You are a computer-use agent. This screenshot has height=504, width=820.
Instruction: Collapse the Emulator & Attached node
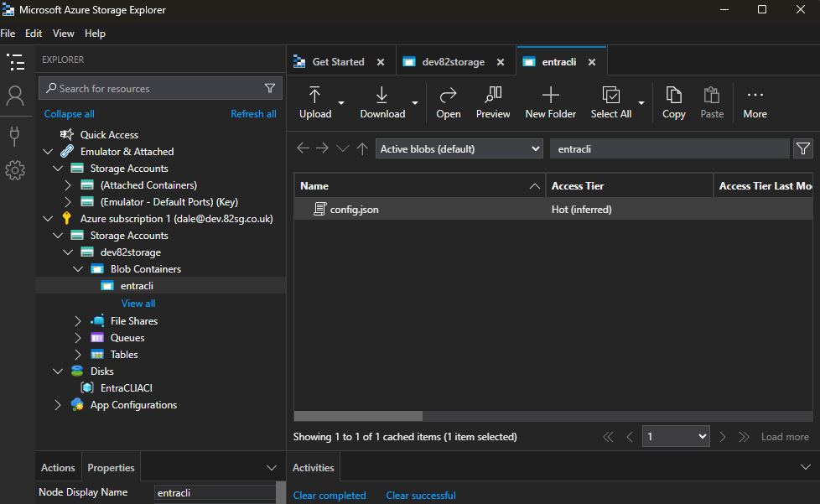[48, 152]
